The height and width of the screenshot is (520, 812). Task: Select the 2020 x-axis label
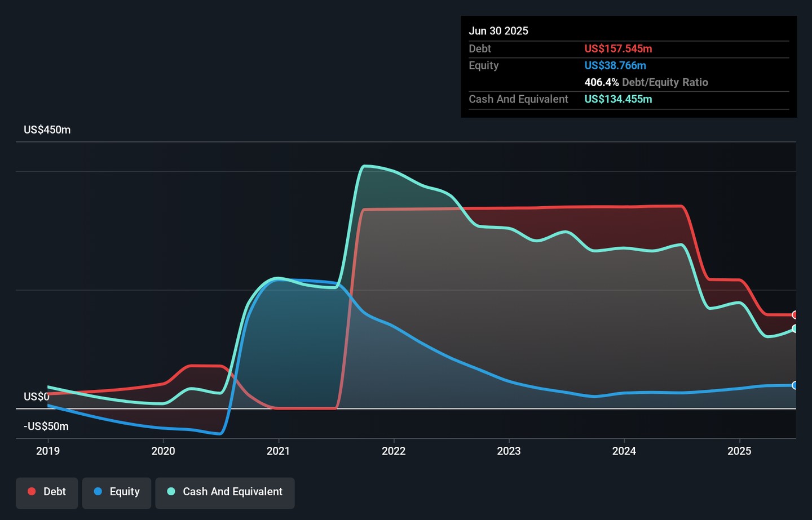(x=163, y=451)
